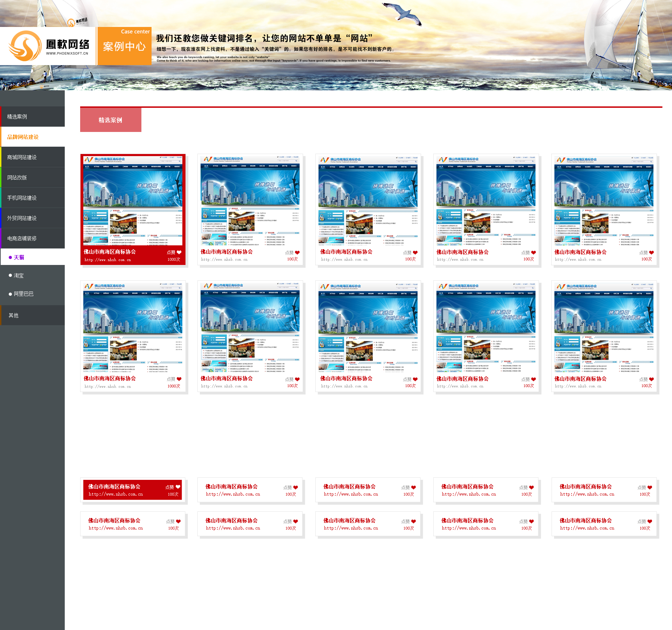The image size is (672, 630).
Task: Click the phoenix logo icon in the header
Action: [25, 46]
